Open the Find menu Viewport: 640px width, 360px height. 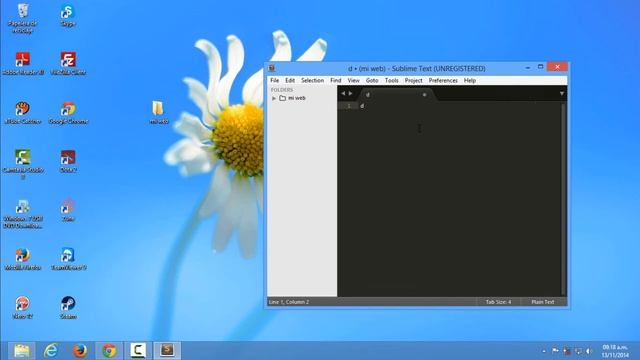tap(336, 80)
